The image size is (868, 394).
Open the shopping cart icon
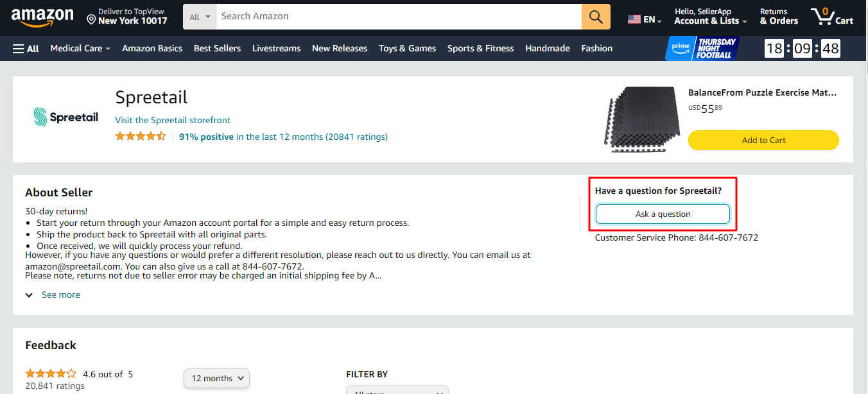[832, 17]
